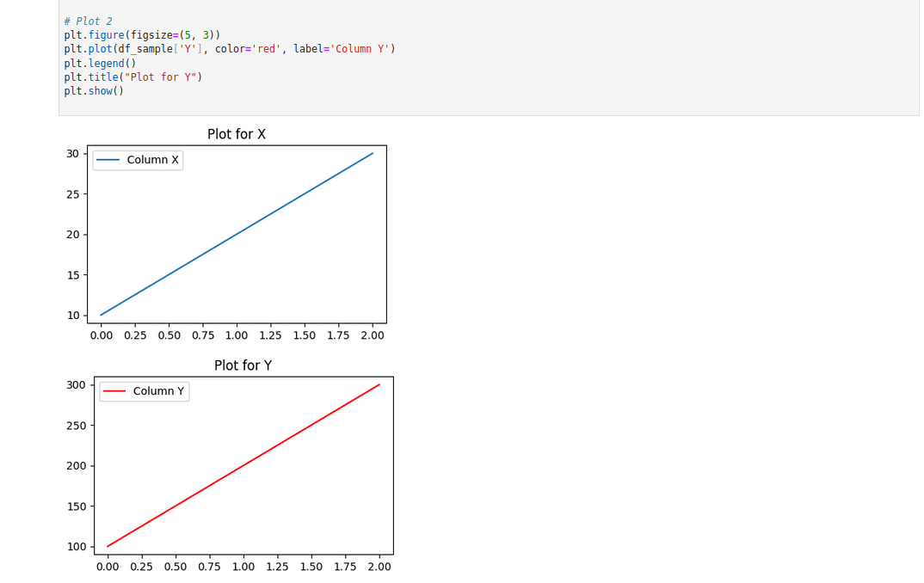924x583 pixels.
Task: Click y-axis tick label 30 in X plot
Action: (x=72, y=154)
